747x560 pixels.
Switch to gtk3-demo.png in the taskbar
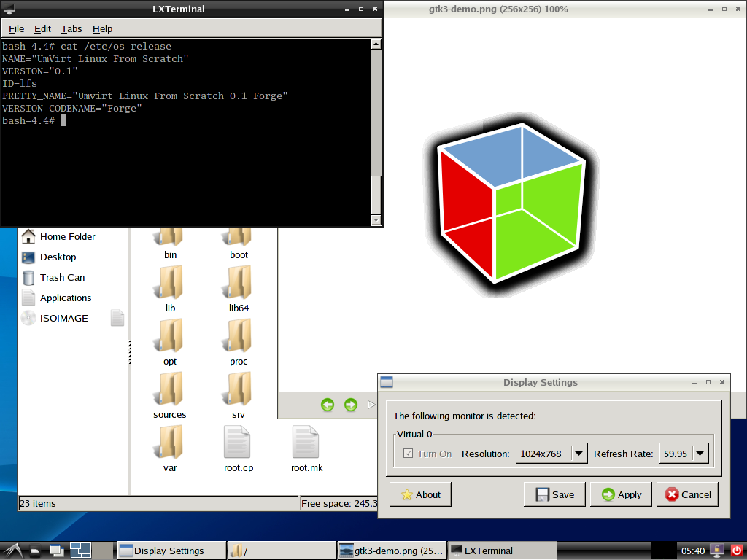(391, 551)
